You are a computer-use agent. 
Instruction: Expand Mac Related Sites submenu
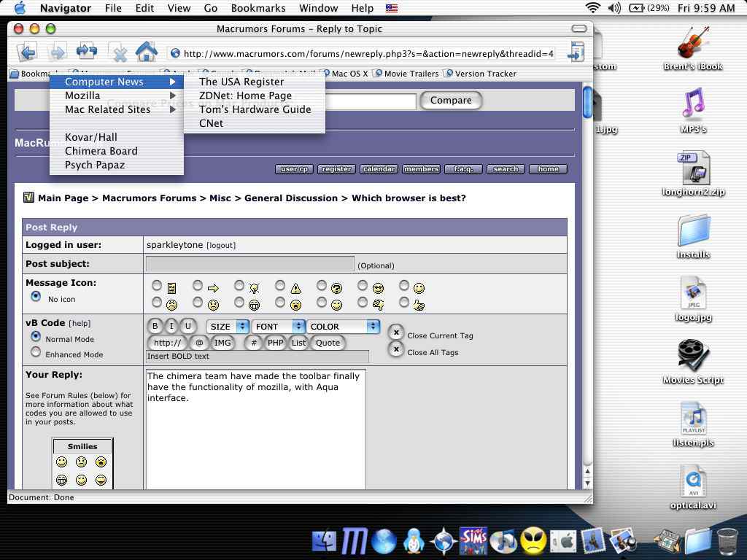(117, 109)
